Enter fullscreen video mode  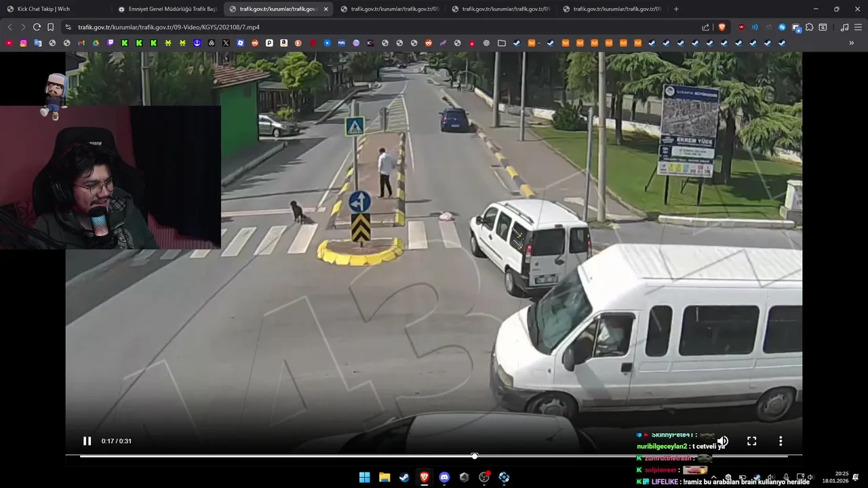pyautogui.click(x=751, y=441)
